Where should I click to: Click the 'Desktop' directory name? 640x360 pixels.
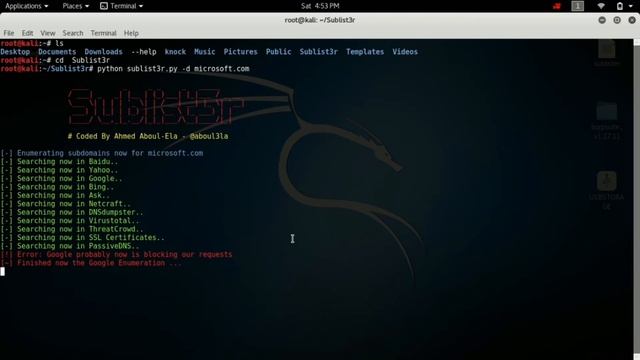[x=15, y=52]
